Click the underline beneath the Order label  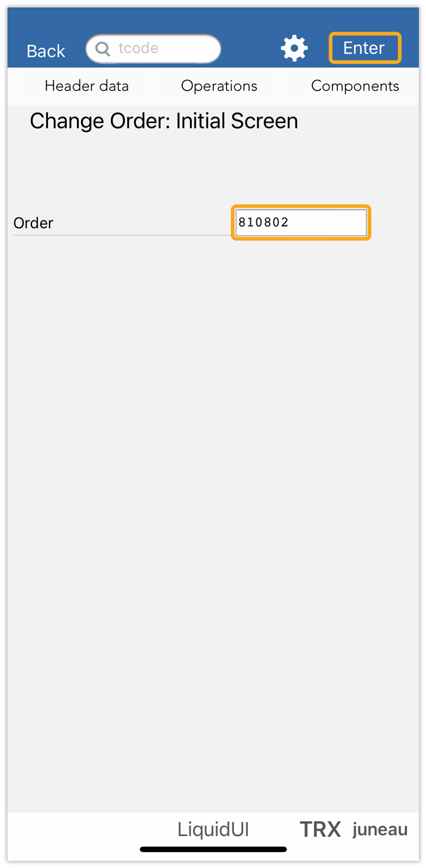118,235
